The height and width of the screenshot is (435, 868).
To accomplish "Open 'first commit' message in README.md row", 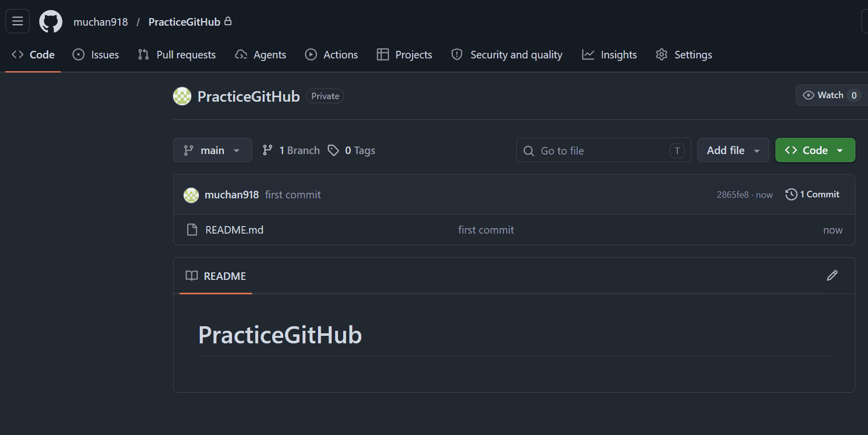I will (x=486, y=230).
